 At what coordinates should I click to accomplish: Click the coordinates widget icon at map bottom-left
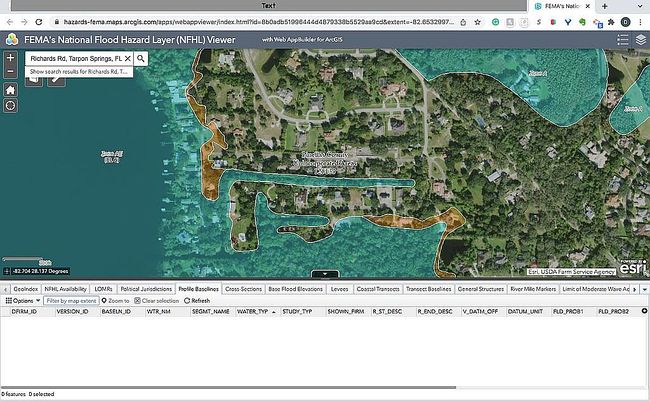click(6, 271)
